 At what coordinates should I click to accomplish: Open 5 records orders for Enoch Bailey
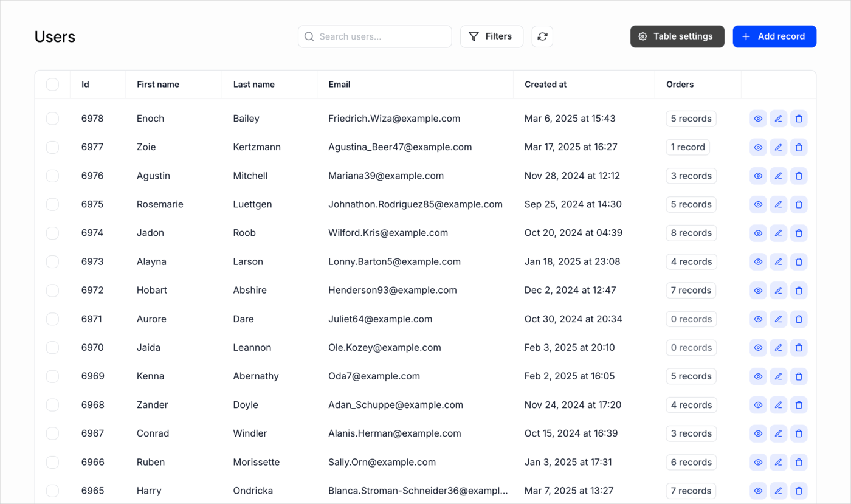coord(691,119)
